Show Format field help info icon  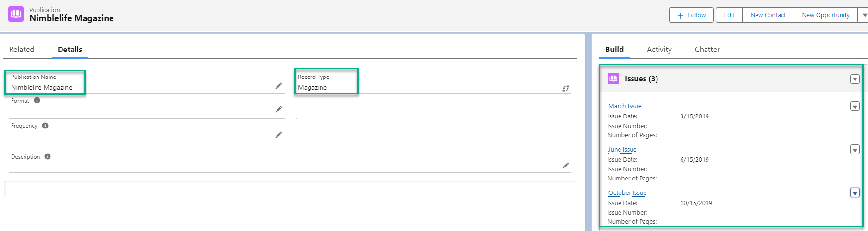37,101
